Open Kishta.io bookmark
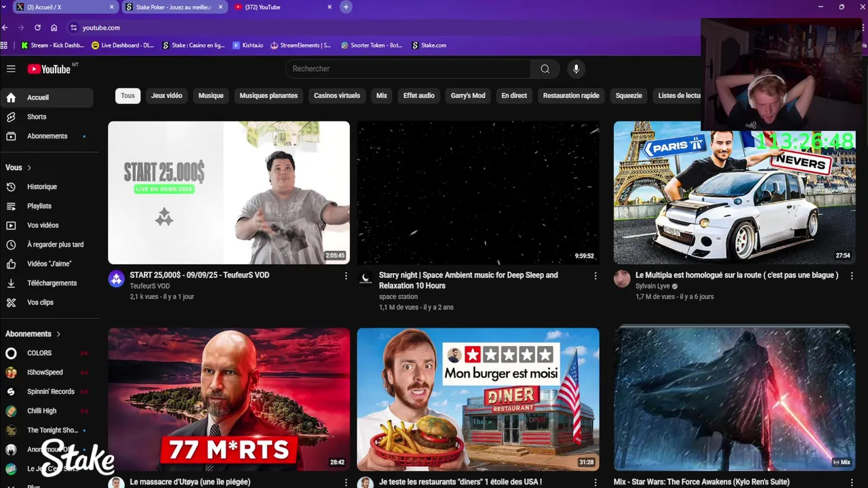This screenshot has width=868, height=488. pyautogui.click(x=248, y=45)
